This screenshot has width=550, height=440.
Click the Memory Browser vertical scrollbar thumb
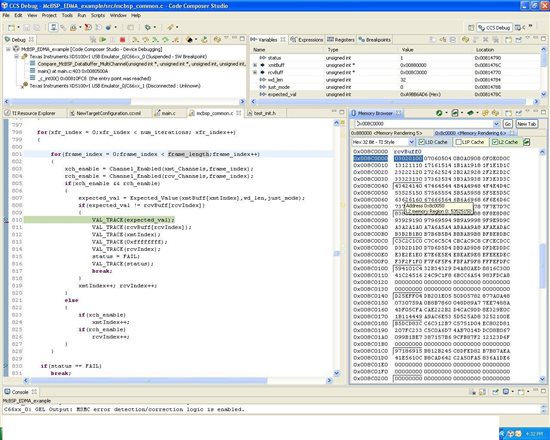click(543, 266)
